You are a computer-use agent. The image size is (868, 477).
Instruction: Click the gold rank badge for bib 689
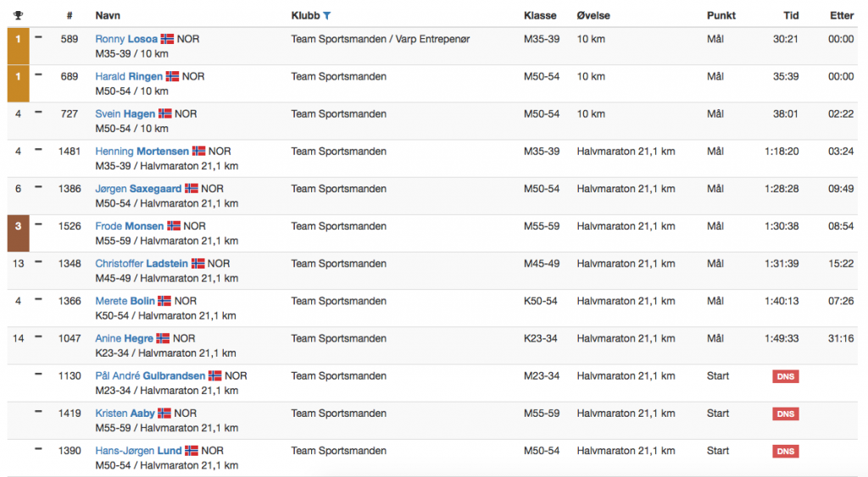tap(19, 84)
